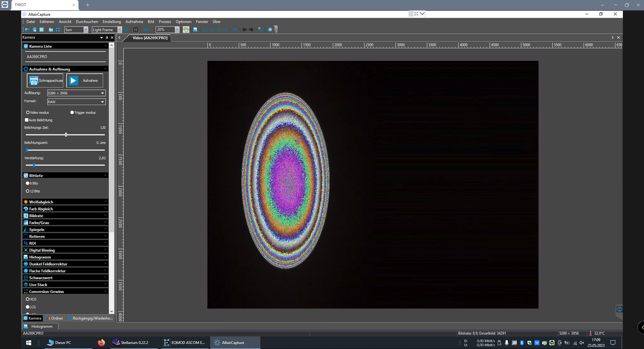
Task: Click the right arrow navigation icon
Action: 251,30
